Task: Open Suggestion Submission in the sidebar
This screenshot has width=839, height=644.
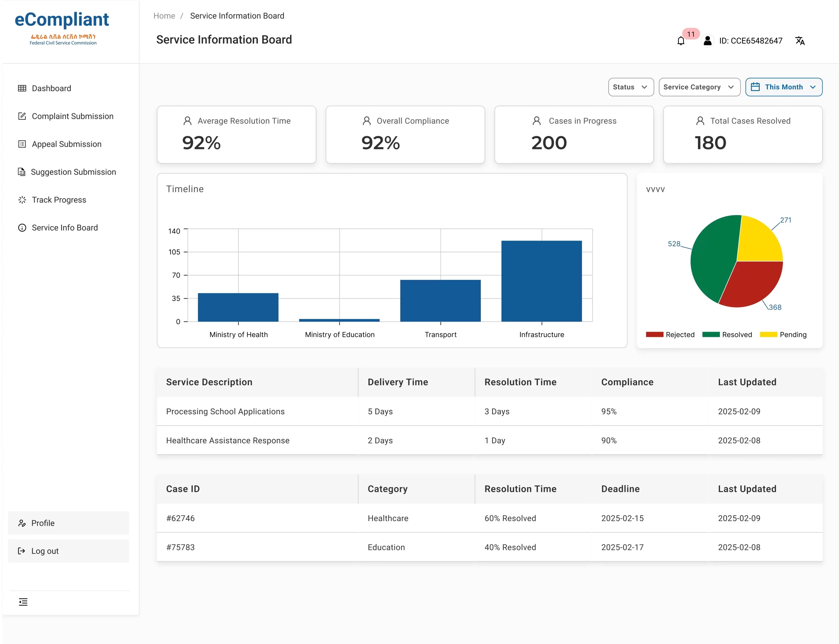Action: (73, 172)
